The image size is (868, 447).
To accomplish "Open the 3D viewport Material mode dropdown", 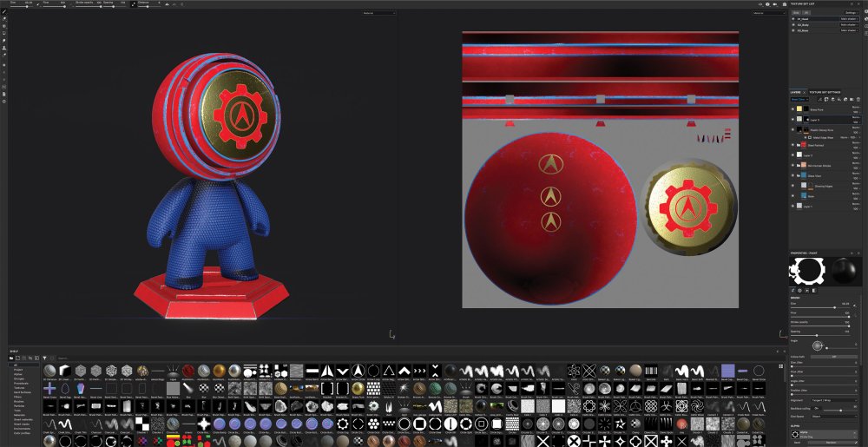I will [378, 13].
